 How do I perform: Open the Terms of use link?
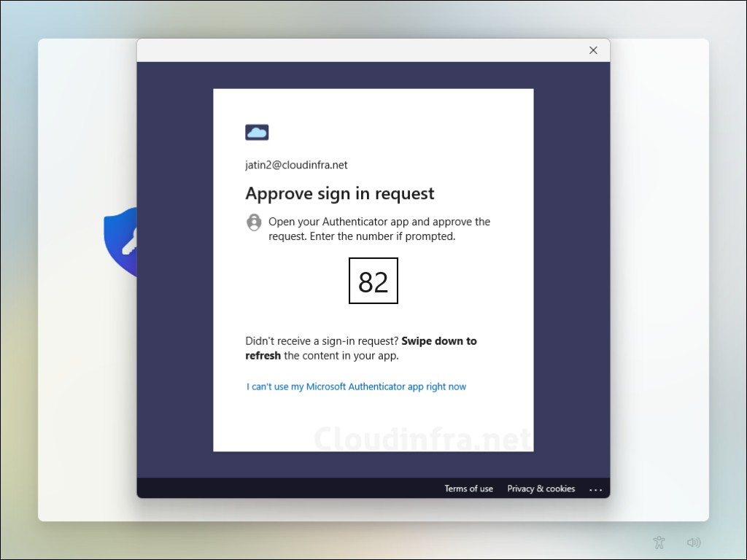coord(468,489)
